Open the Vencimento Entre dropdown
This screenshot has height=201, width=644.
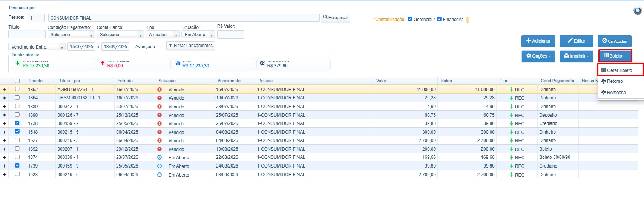pos(37,47)
